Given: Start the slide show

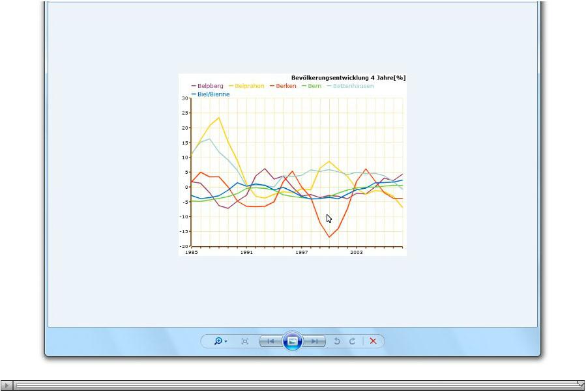Looking at the screenshot, I should [x=293, y=341].
